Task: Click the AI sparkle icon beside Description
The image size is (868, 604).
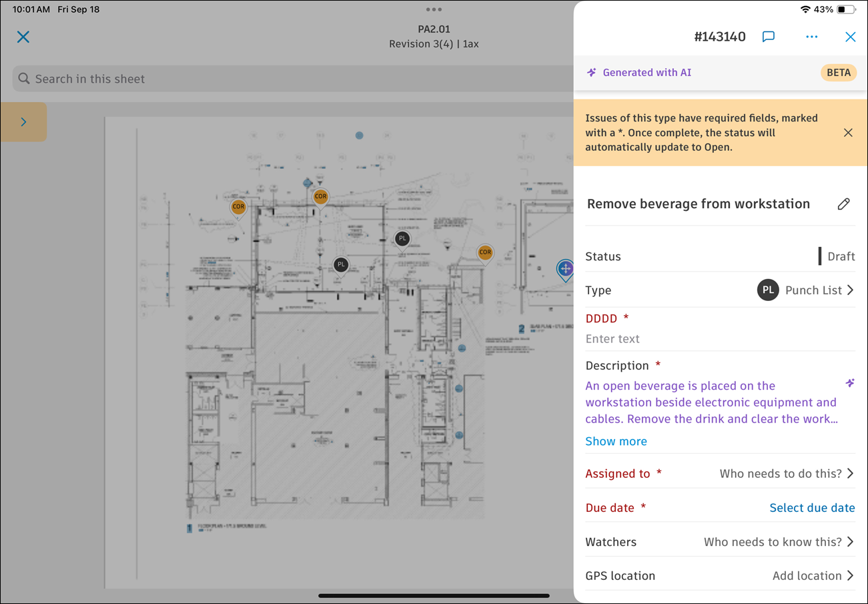Action: pos(850,383)
